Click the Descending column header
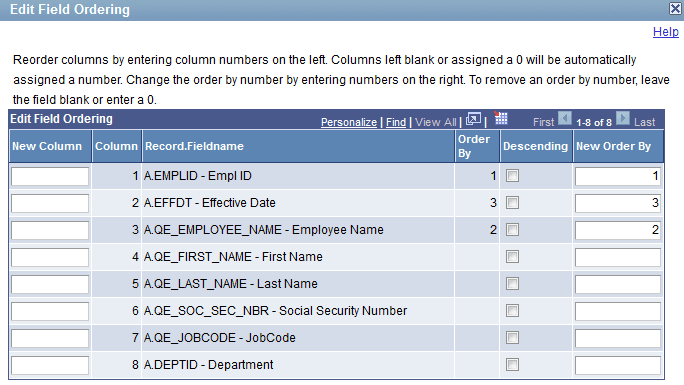 536,146
